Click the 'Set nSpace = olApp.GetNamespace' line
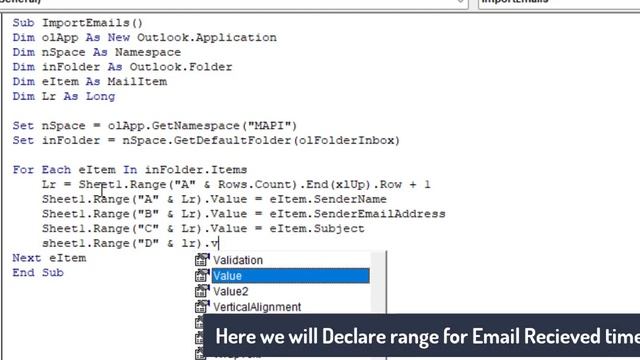Screen dimensions: 640x360 [x=155, y=126]
